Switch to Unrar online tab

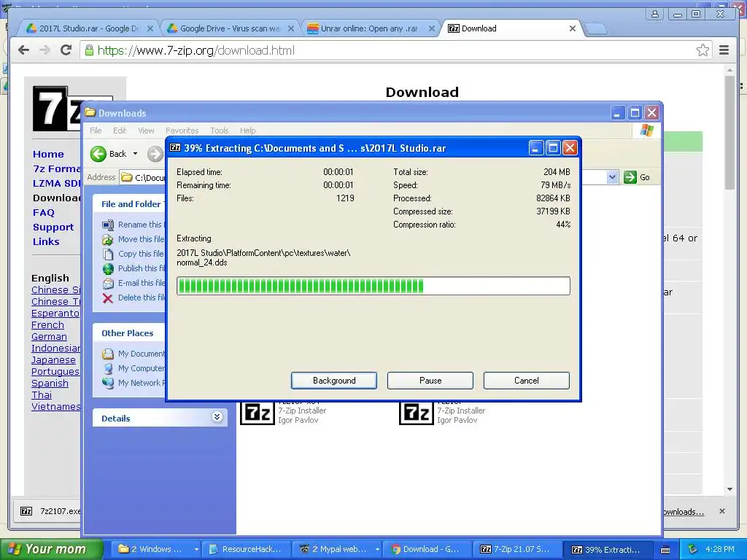(370, 28)
